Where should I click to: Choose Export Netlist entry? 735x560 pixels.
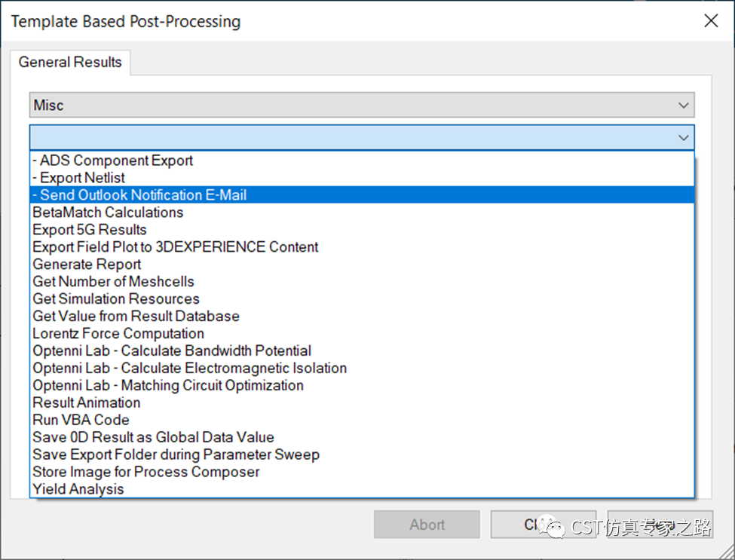[x=361, y=178]
